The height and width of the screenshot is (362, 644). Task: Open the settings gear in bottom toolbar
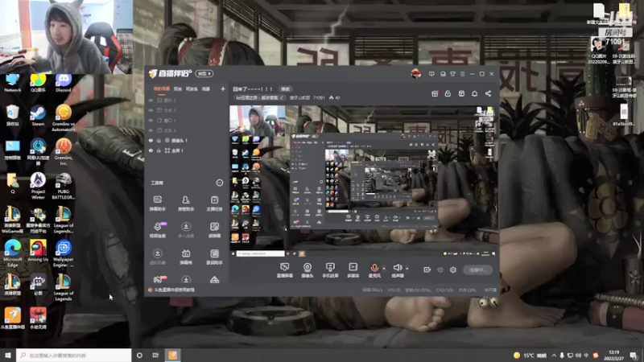tap(453, 269)
